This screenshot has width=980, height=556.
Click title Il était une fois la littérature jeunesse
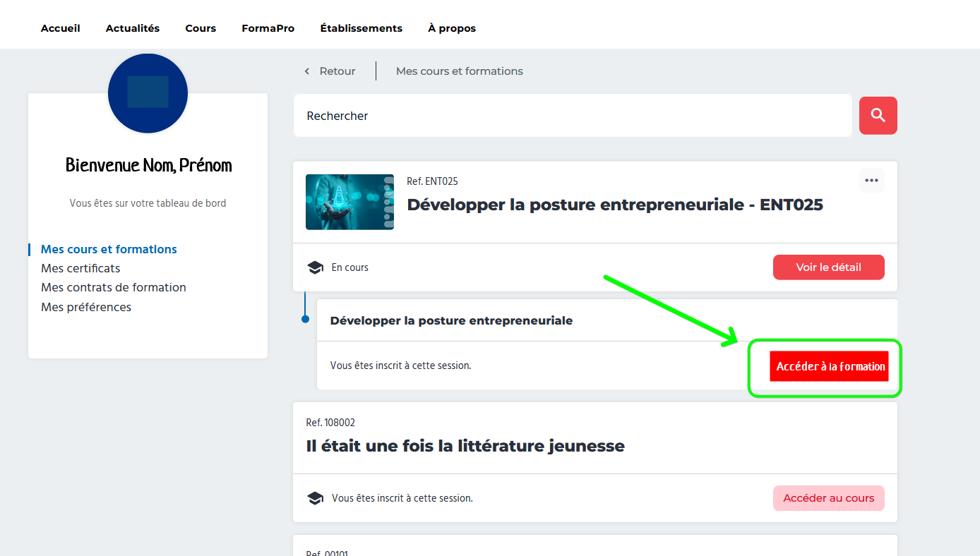tap(465, 446)
